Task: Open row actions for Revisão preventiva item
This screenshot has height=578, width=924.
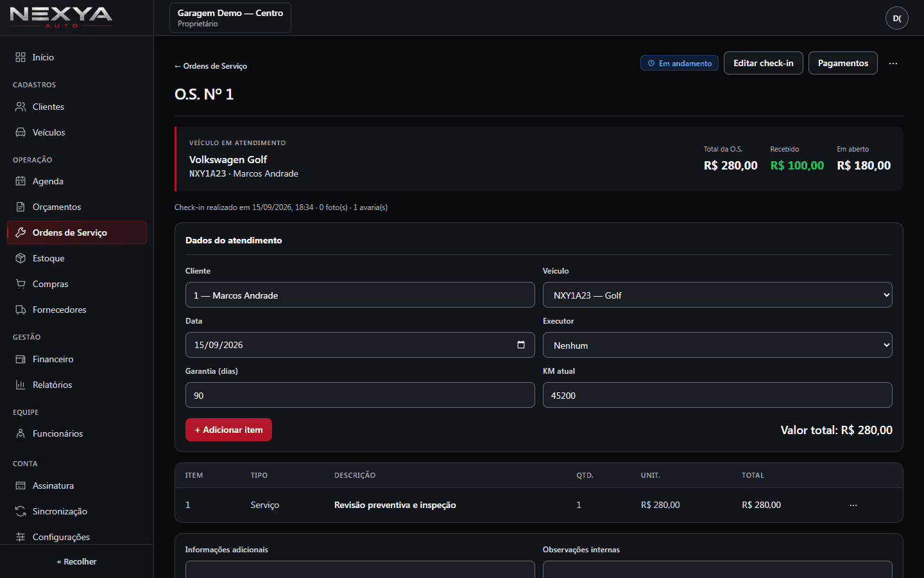Action: [853, 505]
